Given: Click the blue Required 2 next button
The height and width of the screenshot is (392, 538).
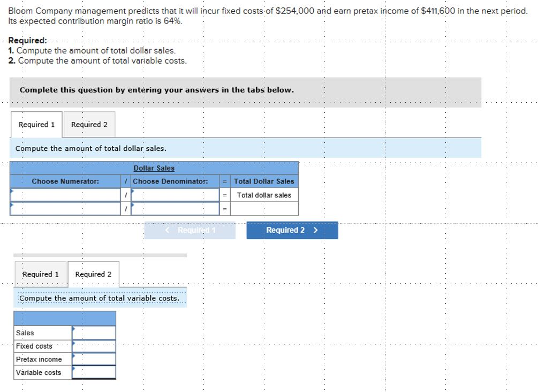Looking at the screenshot, I should click(292, 230).
